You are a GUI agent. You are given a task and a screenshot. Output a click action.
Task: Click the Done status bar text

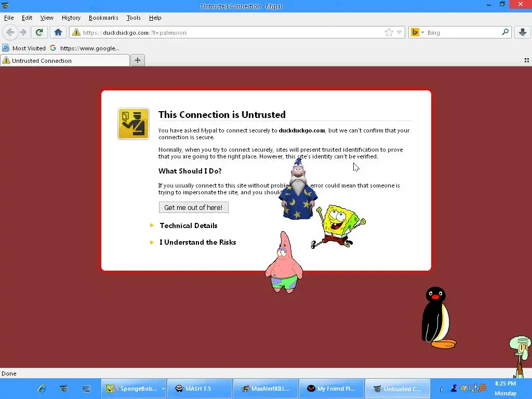click(9, 374)
